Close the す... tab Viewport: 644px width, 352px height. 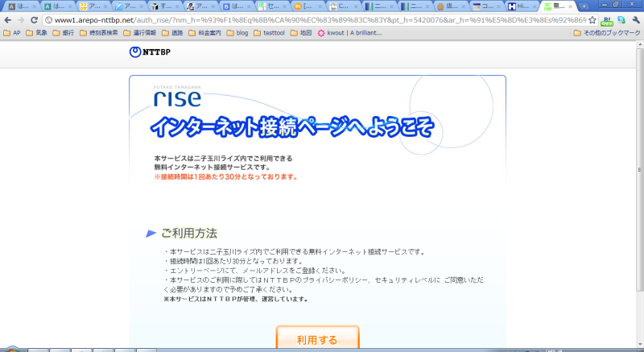tap(177, 6)
